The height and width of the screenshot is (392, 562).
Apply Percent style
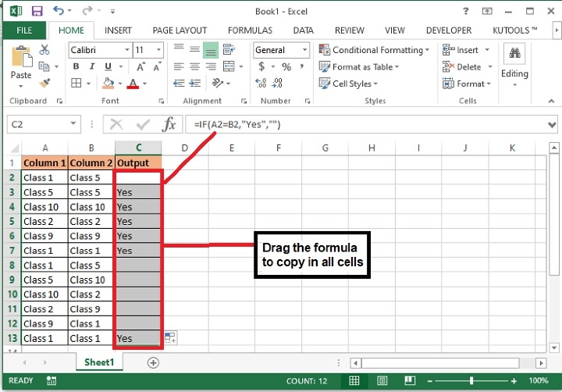click(x=286, y=66)
